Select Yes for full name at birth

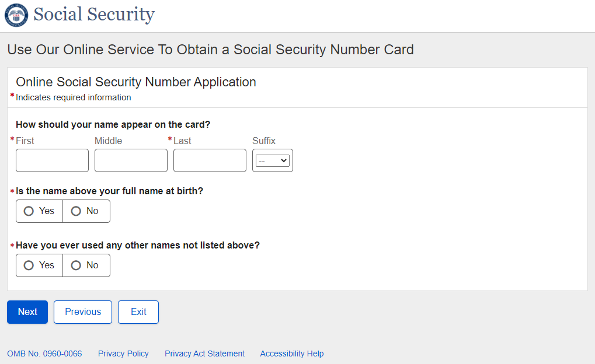tap(39, 211)
